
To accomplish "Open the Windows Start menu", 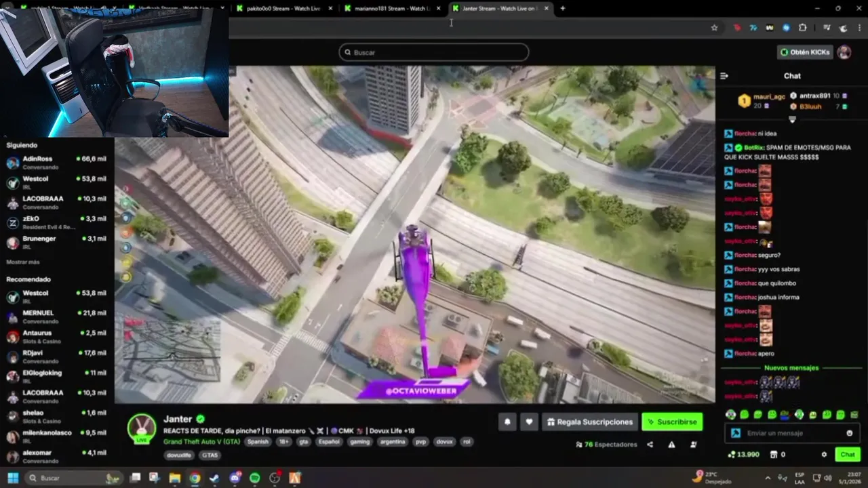I will pos(13,478).
